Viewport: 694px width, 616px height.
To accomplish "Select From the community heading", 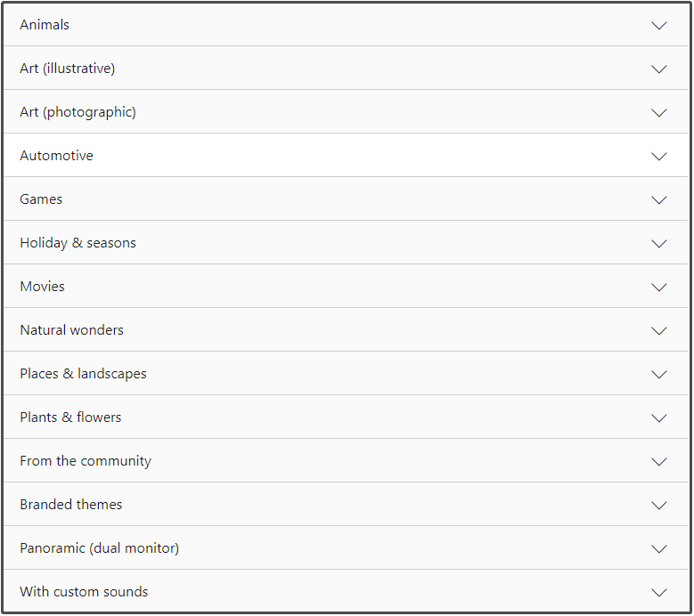I will [86, 461].
